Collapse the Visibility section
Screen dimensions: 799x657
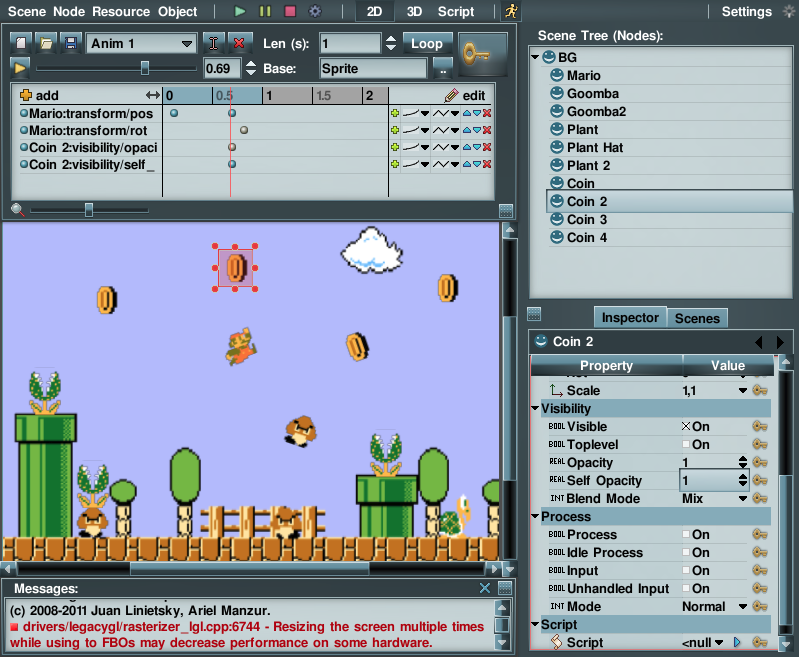pos(535,408)
